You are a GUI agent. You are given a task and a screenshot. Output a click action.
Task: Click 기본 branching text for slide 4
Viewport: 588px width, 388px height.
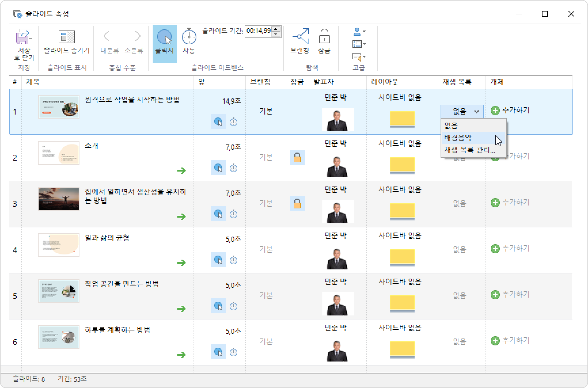coord(266,249)
